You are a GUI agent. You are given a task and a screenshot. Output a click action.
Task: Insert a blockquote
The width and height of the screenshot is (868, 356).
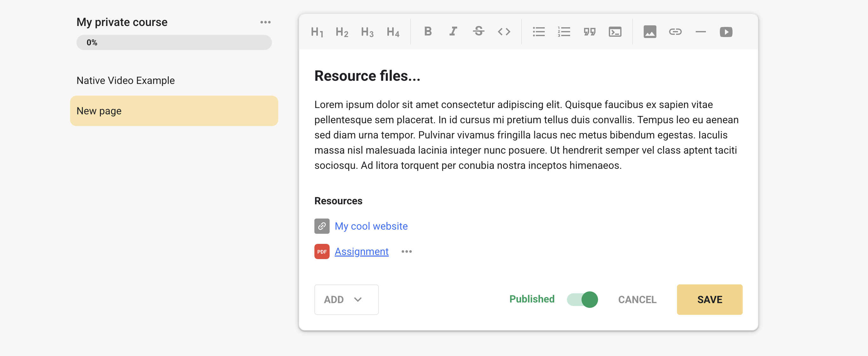point(589,32)
